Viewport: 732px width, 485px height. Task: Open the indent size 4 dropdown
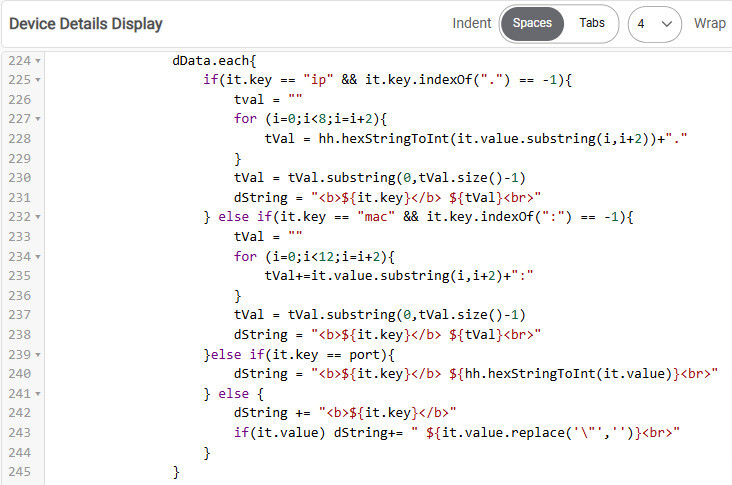click(x=654, y=23)
